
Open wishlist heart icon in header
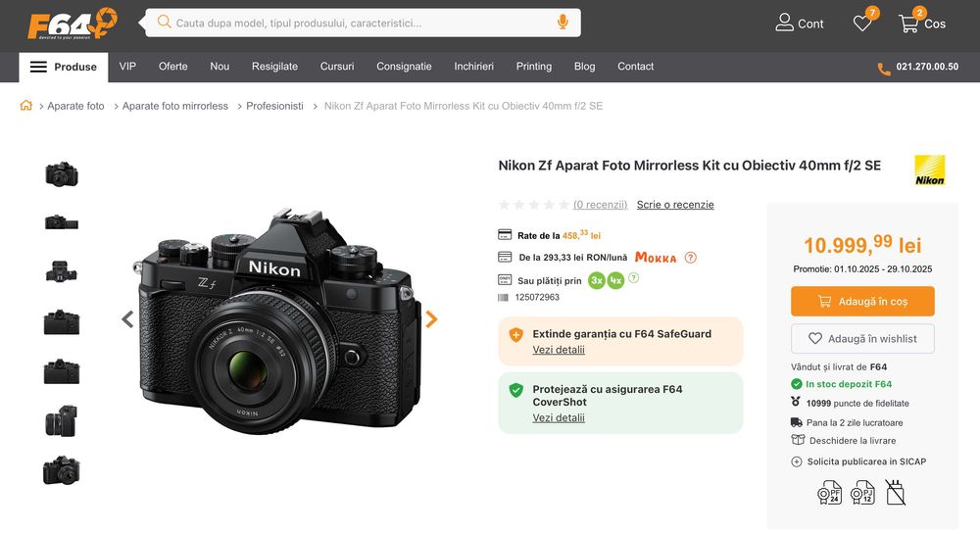tap(863, 24)
